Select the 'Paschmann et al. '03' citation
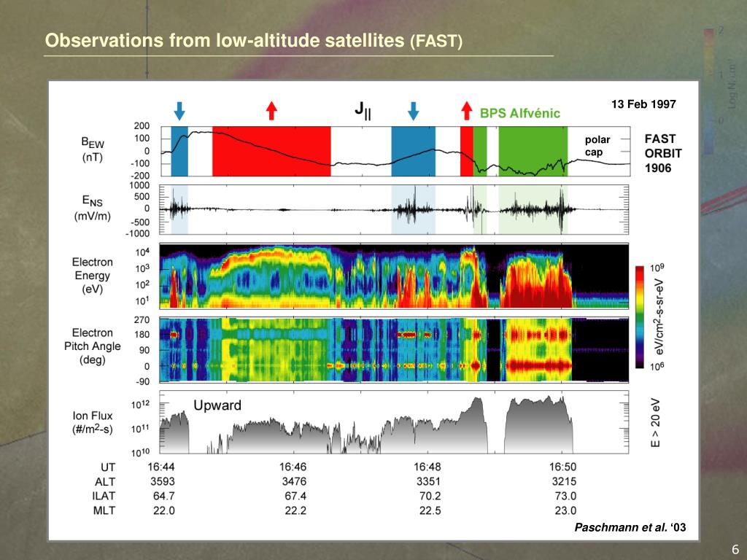Viewport: 747px width, 560px height. point(630,527)
